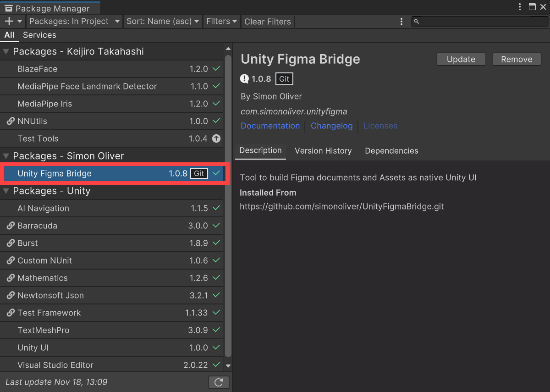Switch to the Dependencies tab

391,151
